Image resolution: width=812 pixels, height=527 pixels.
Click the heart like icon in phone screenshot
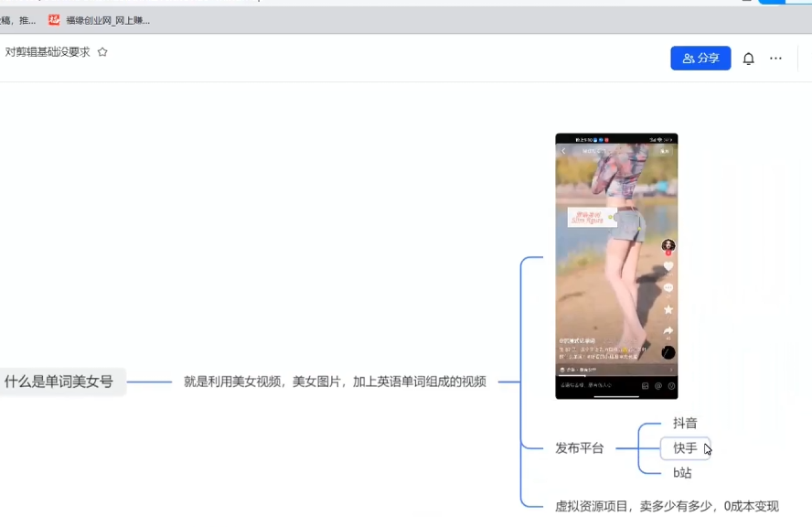(668, 266)
